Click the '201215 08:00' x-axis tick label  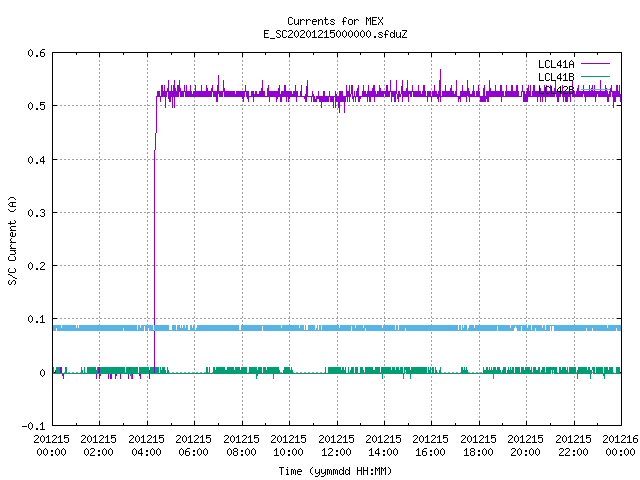[241, 445]
